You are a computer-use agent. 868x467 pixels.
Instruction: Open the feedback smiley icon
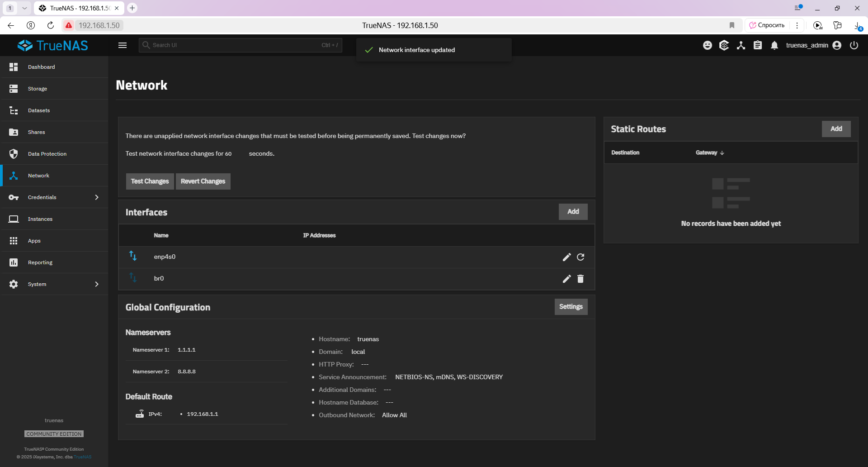coord(708,45)
